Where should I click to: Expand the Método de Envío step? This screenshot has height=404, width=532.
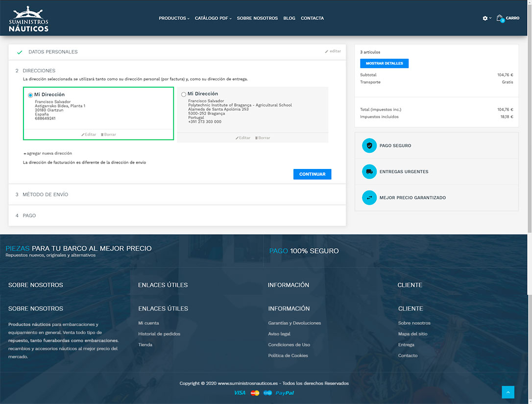click(45, 194)
